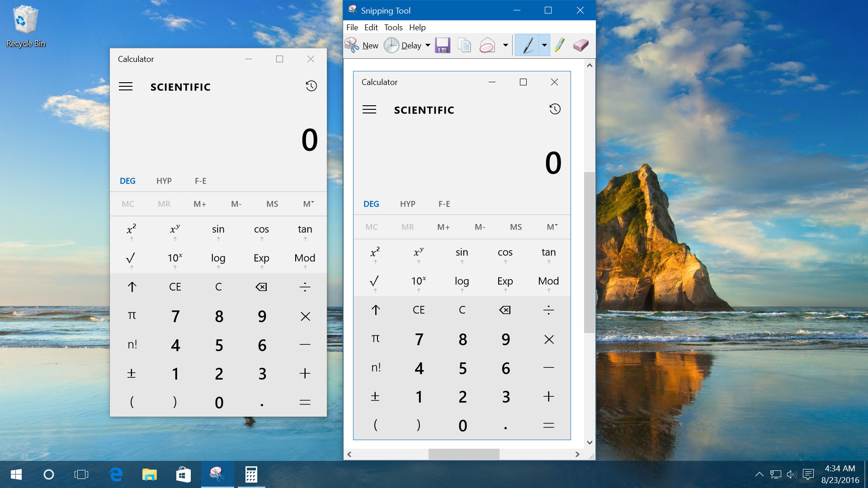Image resolution: width=868 pixels, height=488 pixels.
Task: Click the backspace icon in Calculator
Action: point(262,287)
